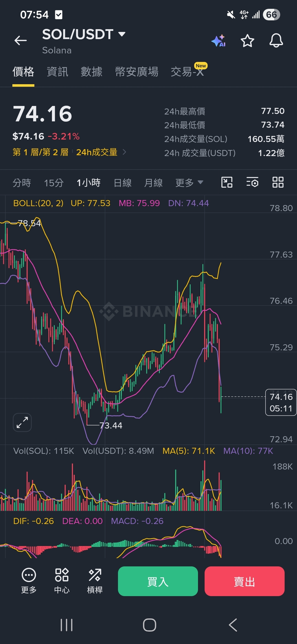Image resolution: width=297 pixels, height=644 pixels.
Task: Tap the DN: 74.44 Bollinger value
Action: pos(188,203)
